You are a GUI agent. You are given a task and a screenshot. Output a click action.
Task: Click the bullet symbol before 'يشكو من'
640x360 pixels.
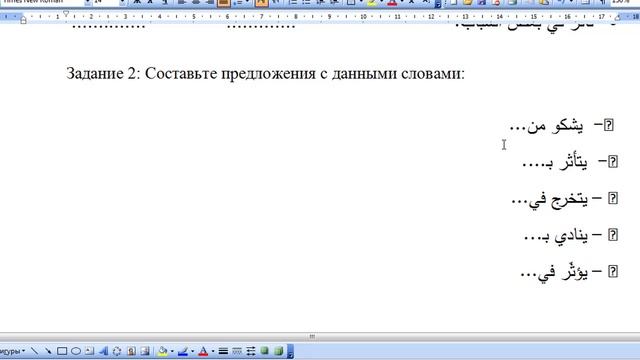pyautogui.click(x=609, y=125)
